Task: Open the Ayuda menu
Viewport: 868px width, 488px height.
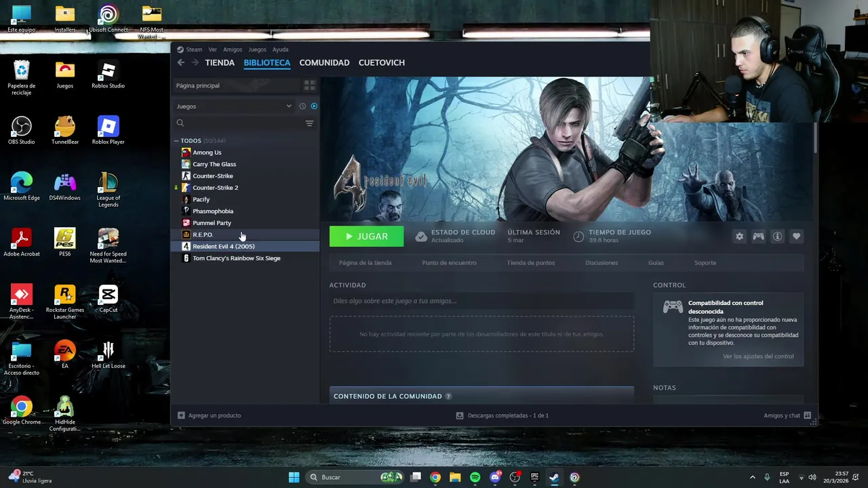Action: pos(280,49)
